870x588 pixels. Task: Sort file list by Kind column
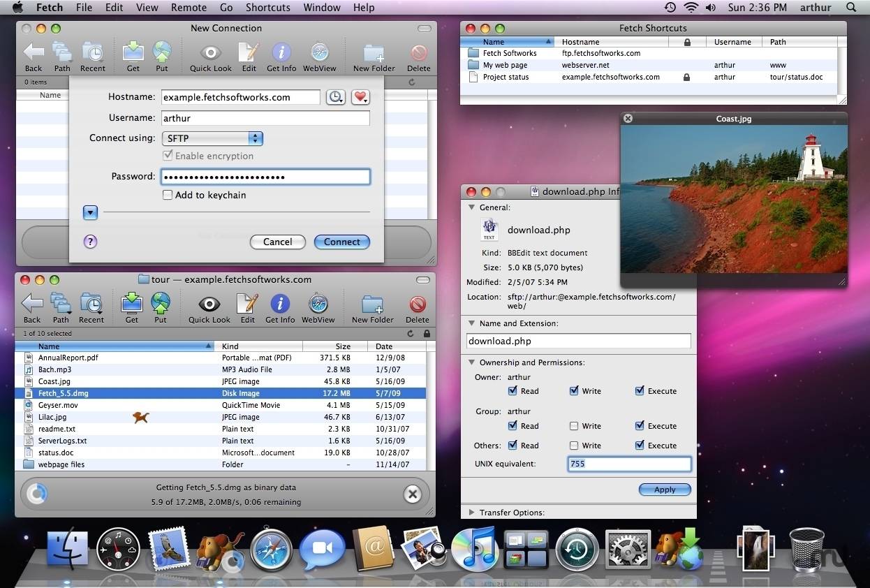click(x=260, y=346)
